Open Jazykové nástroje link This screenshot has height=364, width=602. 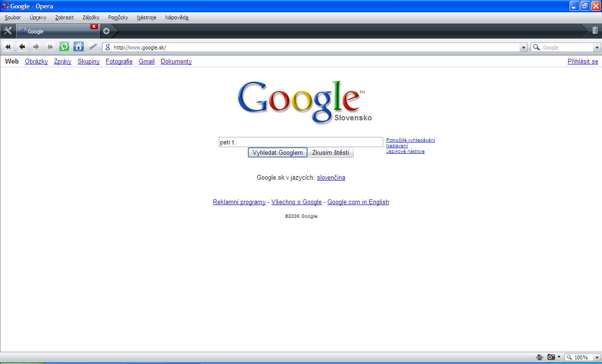click(x=405, y=151)
